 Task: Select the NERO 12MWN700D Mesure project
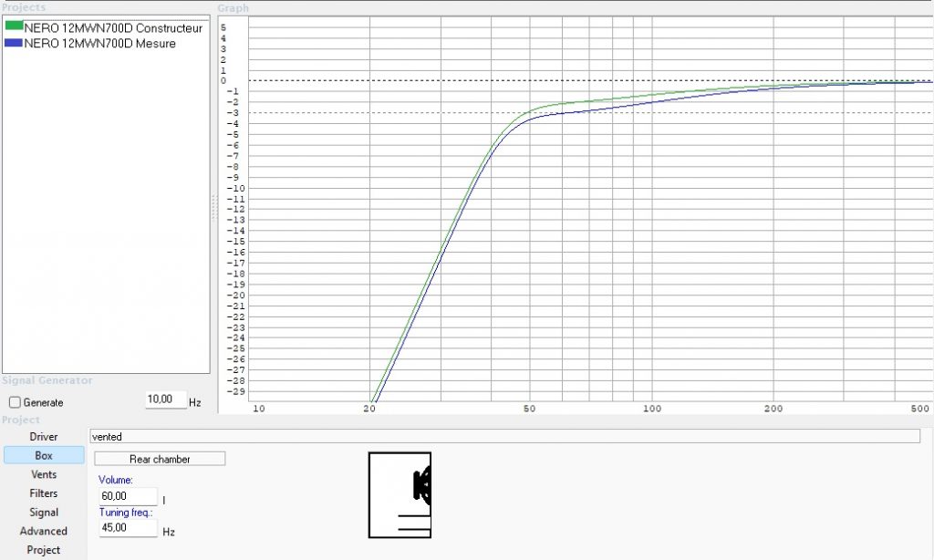click(100, 43)
